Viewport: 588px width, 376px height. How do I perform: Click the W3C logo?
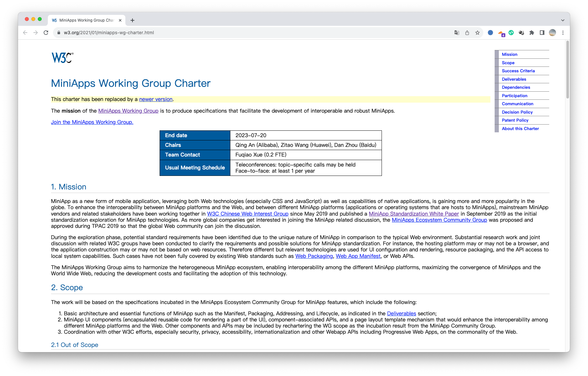pos(62,58)
